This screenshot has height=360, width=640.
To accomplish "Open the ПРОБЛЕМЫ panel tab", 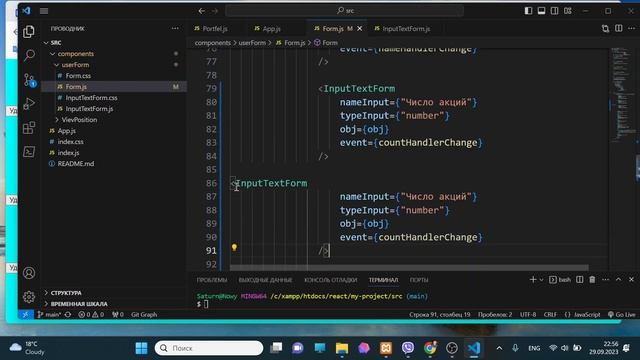I will pos(212,280).
